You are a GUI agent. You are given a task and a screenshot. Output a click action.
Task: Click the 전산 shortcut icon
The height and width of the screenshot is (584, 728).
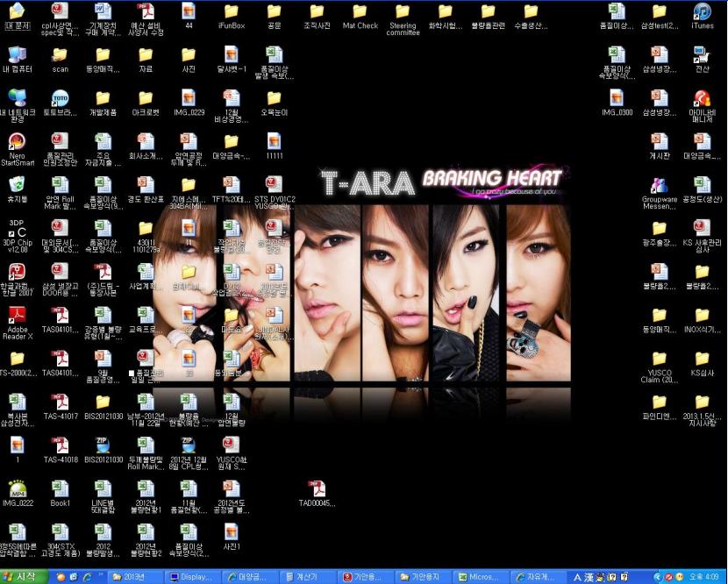(702, 60)
